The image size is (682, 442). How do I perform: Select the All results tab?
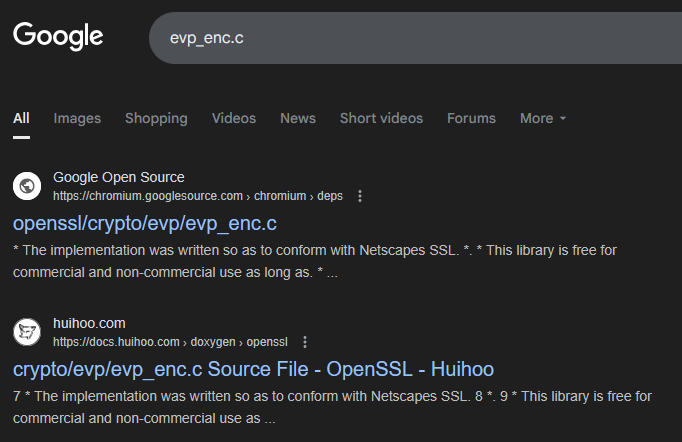[21, 118]
